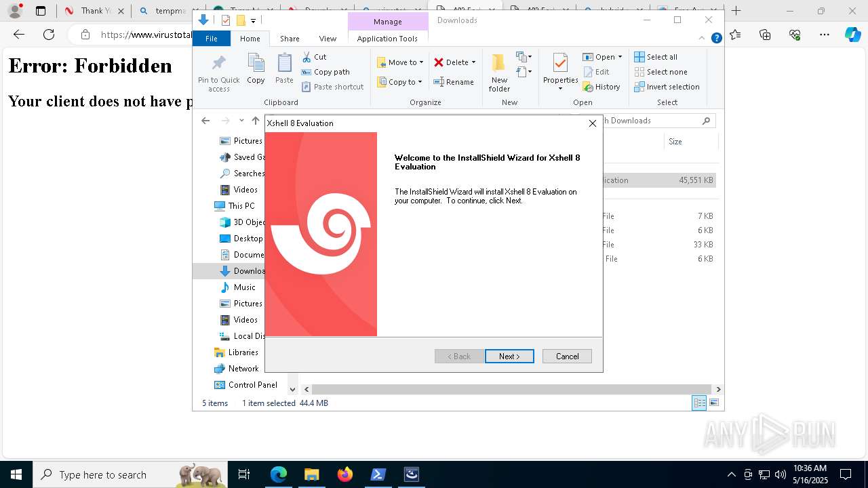Open Edge favorites star icon
Viewport: 868px width, 488px height.
click(735, 35)
